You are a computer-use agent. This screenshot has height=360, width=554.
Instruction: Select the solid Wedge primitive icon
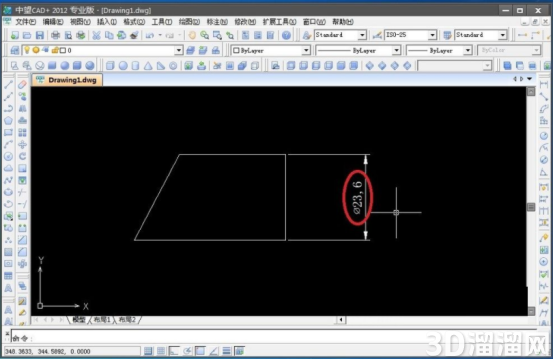[x=161, y=65]
